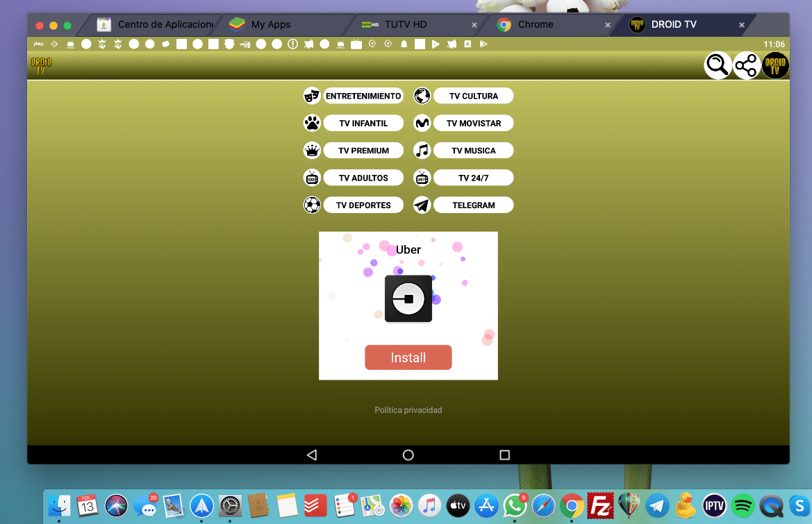The image size is (812, 524).
Task: Open the ENTRETENIMIENTO category
Action: tap(363, 96)
